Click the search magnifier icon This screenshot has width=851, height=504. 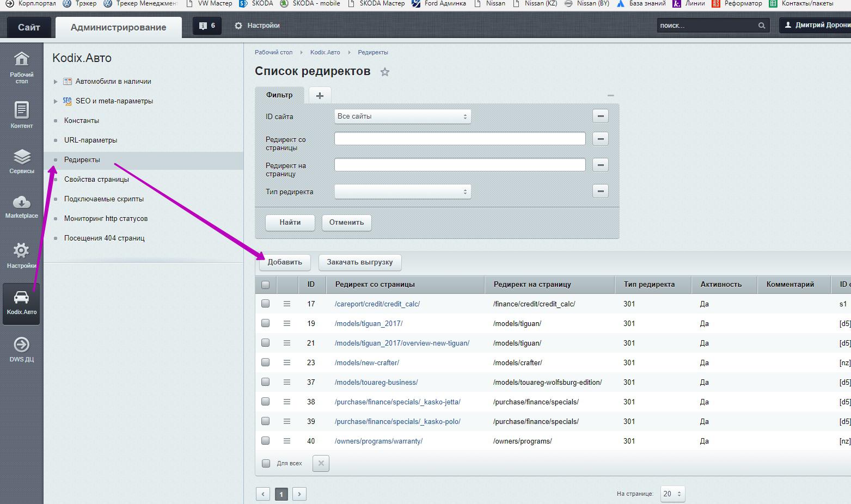[762, 26]
